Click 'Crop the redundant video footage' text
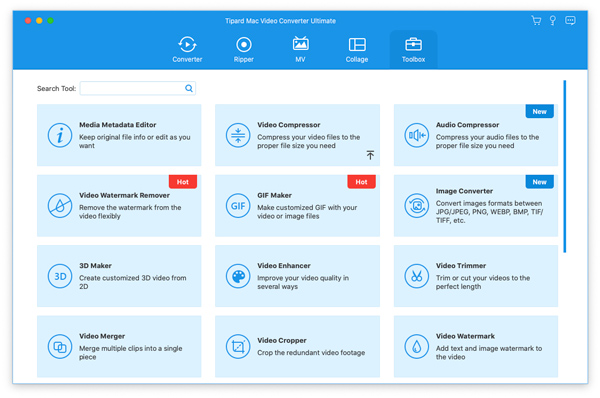 [x=311, y=352]
